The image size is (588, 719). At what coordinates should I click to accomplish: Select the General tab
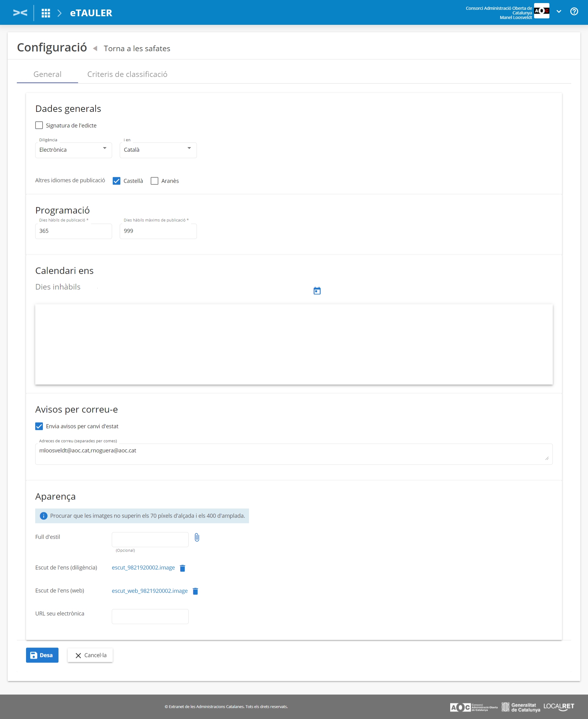pyautogui.click(x=47, y=74)
